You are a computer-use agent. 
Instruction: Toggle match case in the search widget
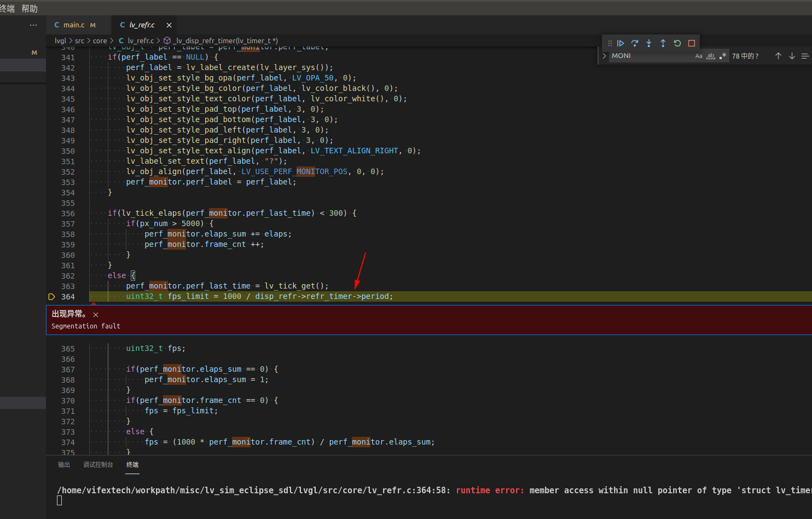point(699,55)
